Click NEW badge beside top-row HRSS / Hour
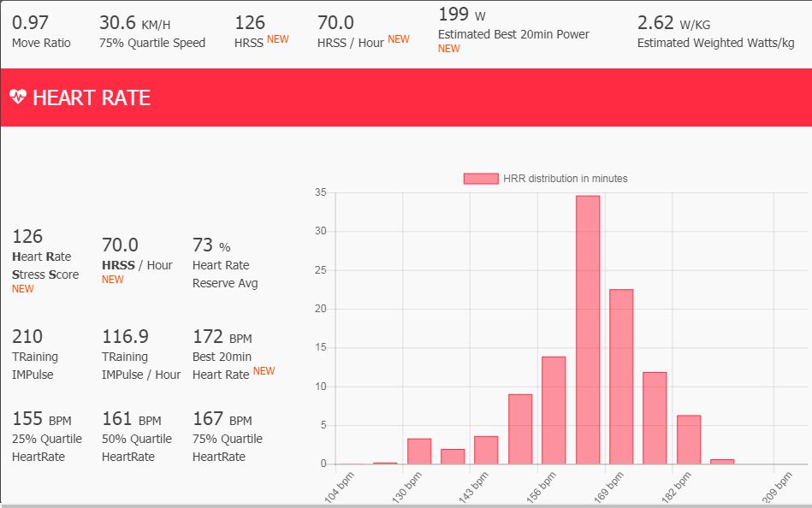 pos(399,39)
